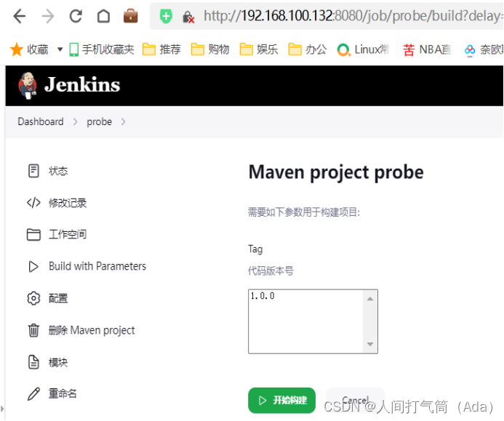Open Build with Parameters
The width and height of the screenshot is (504, 421).
click(x=97, y=266)
